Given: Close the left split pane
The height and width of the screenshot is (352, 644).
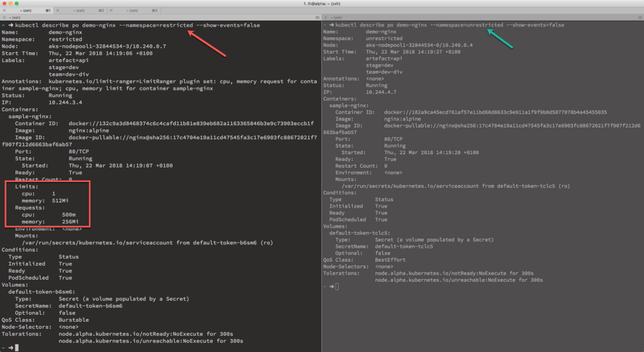Looking at the screenshot, I should tap(5, 18).
